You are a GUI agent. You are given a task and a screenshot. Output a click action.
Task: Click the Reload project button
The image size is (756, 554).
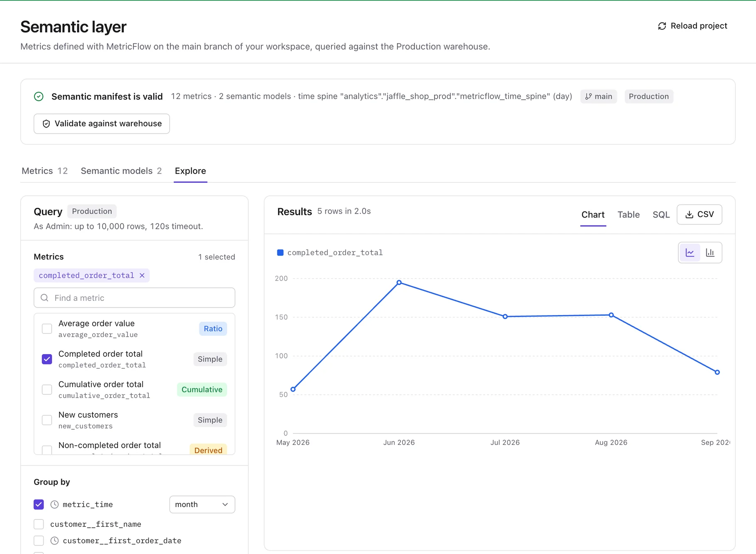click(x=692, y=26)
